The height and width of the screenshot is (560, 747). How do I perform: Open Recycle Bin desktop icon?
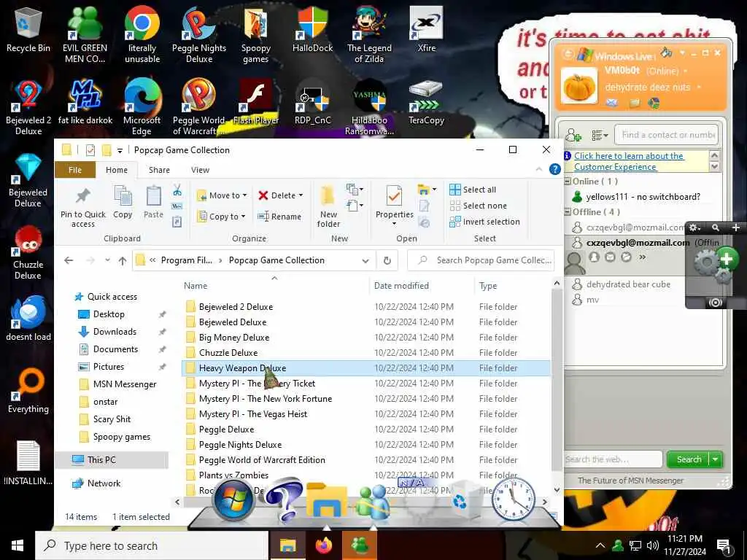28,30
